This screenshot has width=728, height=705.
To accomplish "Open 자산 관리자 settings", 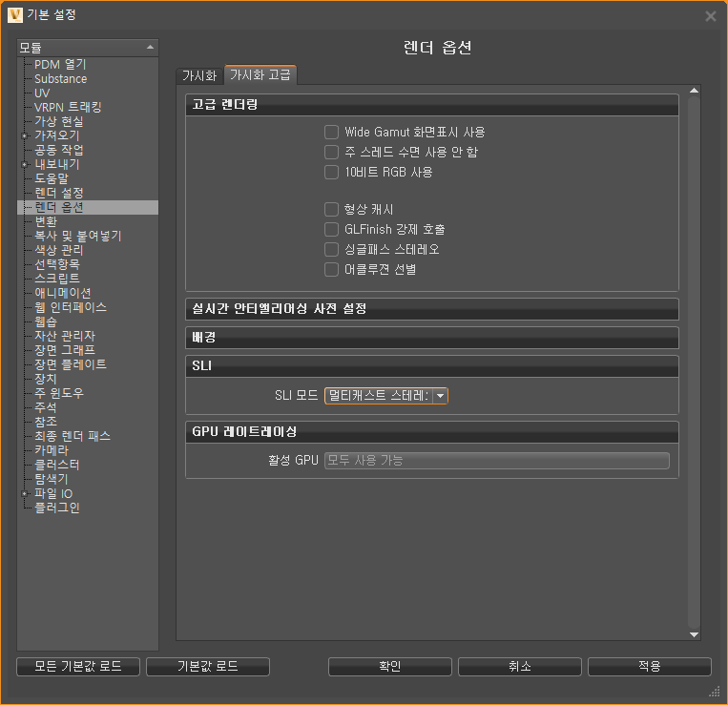I will coord(65,336).
